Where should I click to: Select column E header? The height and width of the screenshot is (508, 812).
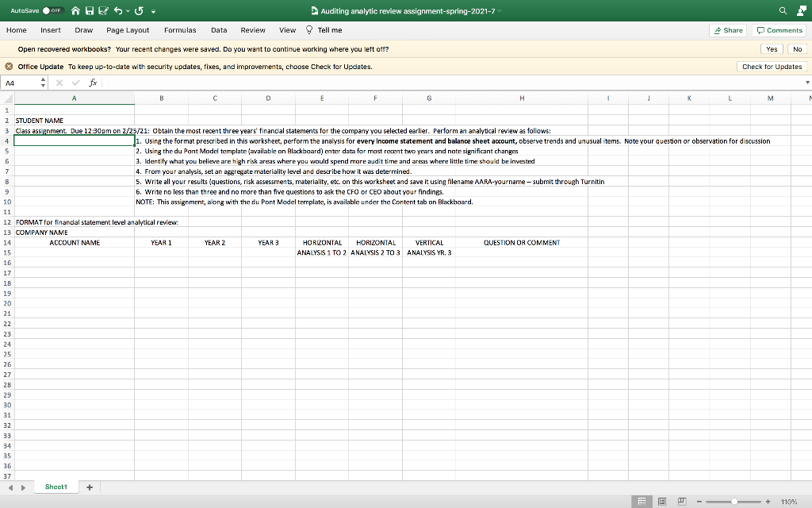pos(322,98)
